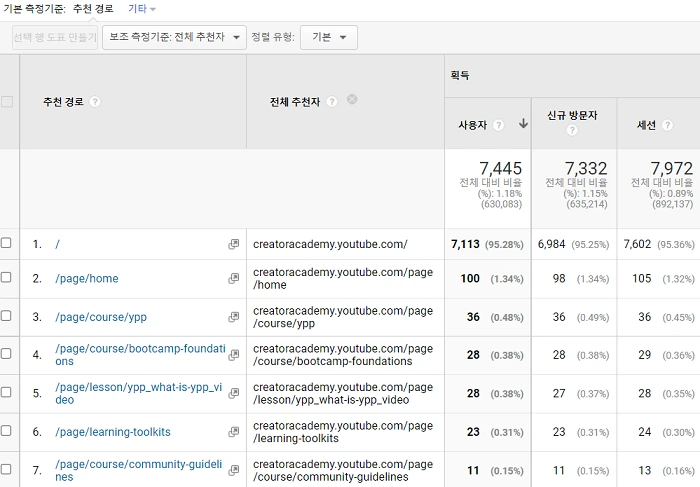Click the 세션 column header
The width and height of the screenshot is (700, 487).
(646, 125)
